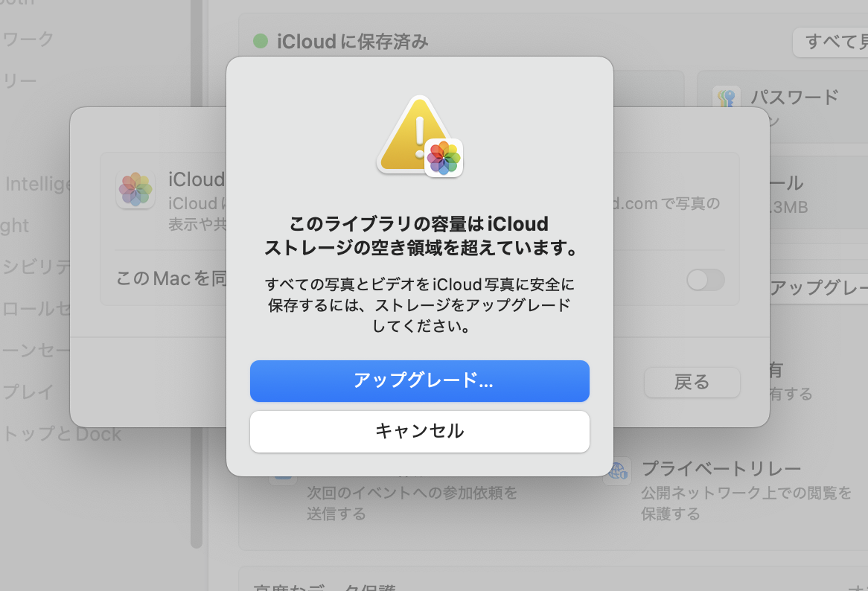Image resolution: width=868 pixels, height=591 pixels.
Task: Select the ネットワーク sidebar item
Action: [28, 39]
